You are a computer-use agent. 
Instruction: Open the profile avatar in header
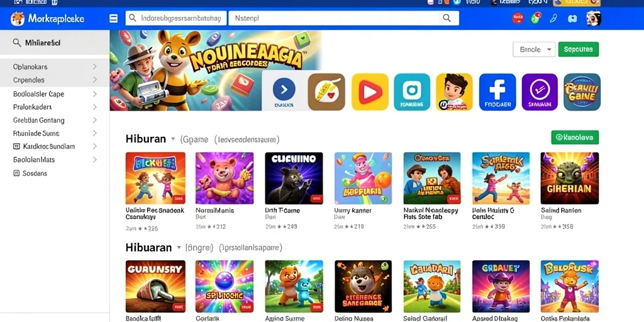point(593,18)
